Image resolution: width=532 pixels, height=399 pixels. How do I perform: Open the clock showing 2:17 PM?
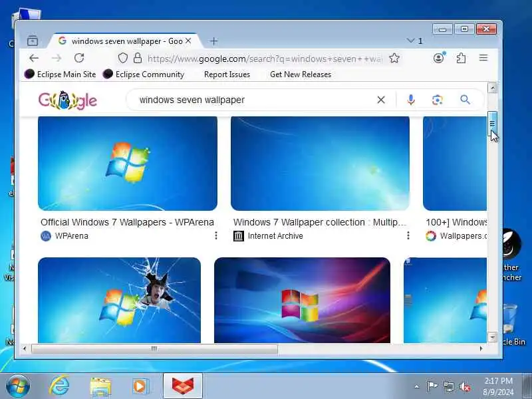[x=498, y=386]
